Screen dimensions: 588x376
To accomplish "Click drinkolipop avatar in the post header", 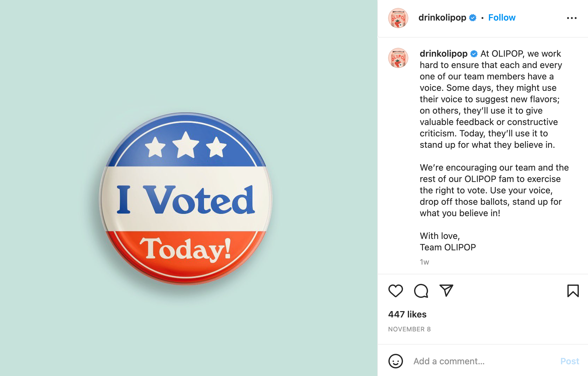I will coord(398,18).
